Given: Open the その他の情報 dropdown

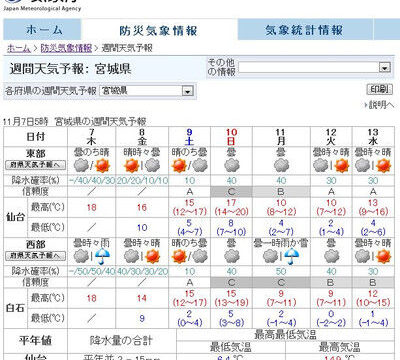Looking at the screenshot, I should [x=314, y=68].
